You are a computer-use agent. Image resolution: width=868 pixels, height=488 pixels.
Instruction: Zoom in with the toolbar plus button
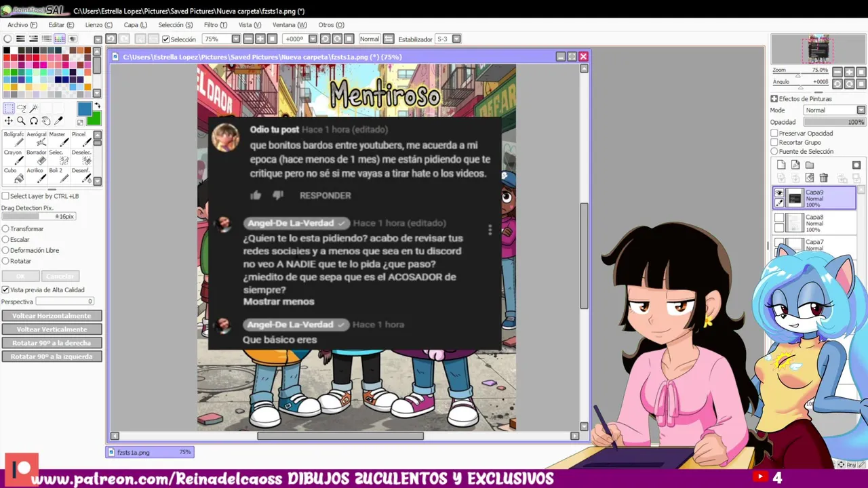(260, 39)
